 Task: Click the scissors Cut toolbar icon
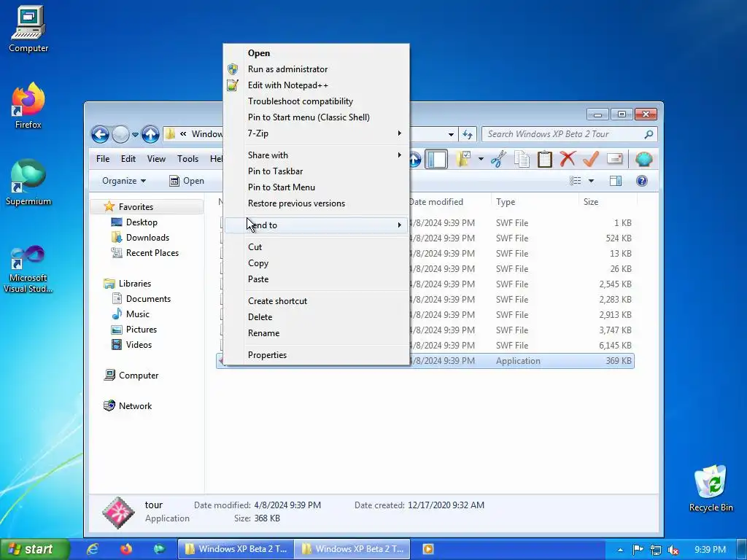[498, 159]
